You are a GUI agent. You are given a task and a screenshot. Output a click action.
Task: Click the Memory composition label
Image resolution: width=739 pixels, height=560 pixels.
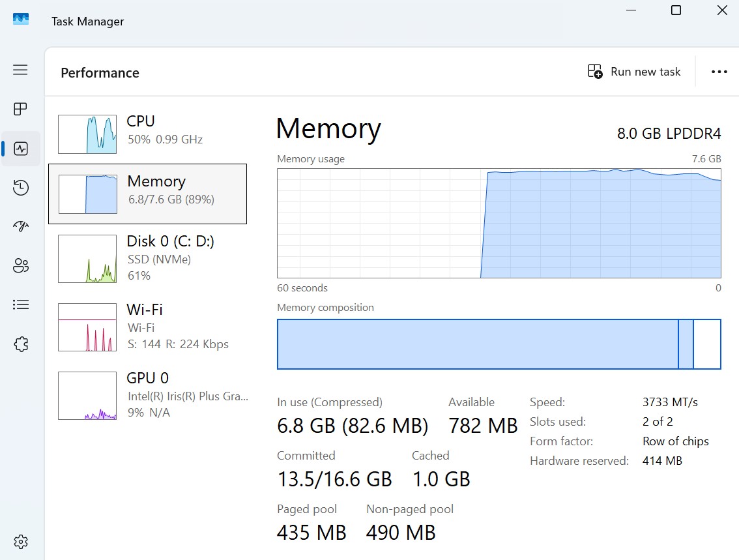click(x=325, y=308)
